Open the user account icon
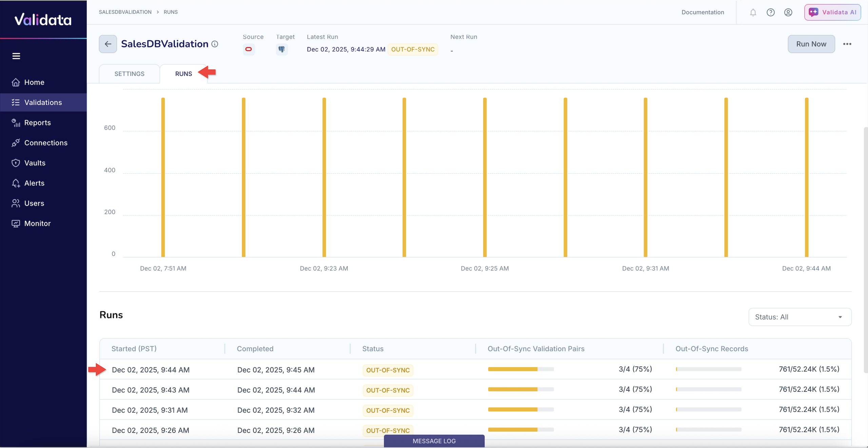 pyautogui.click(x=788, y=12)
